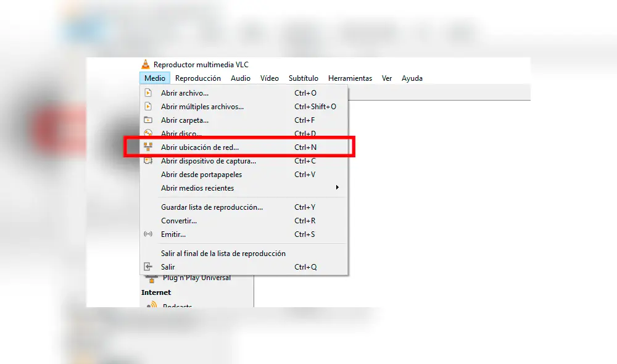Click the Emitir broadcast antenna icon
The height and width of the screenshot is (364, 617).
[148, 234]
